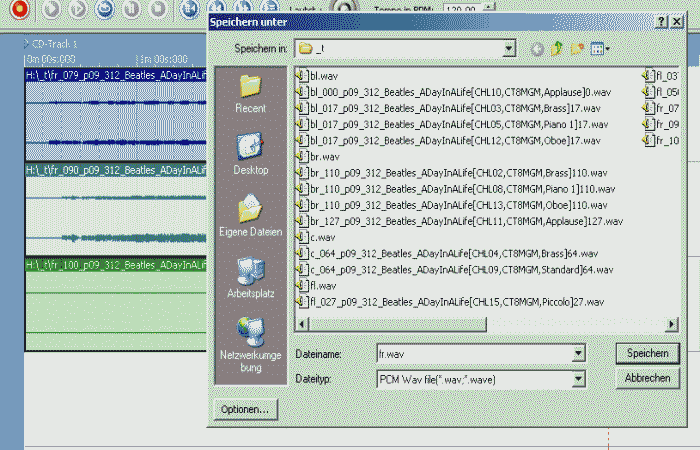Open Eigene Dateien folder shortcut
The height and width of the screenshot is (450, 700).
tap(250, 216)
